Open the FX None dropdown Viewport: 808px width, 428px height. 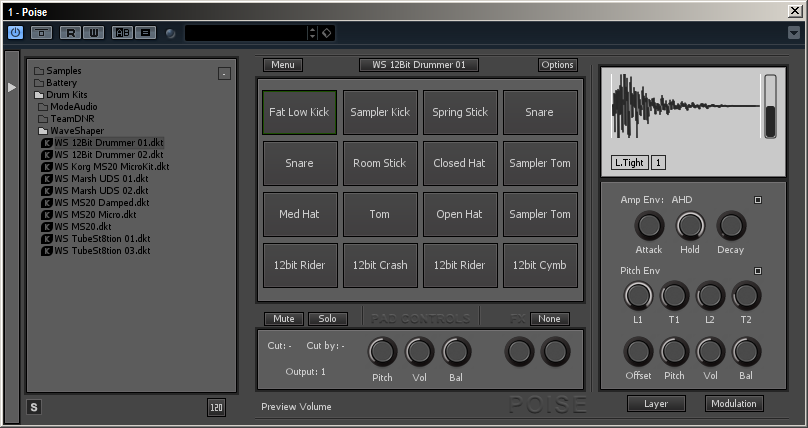click(549, 319)
